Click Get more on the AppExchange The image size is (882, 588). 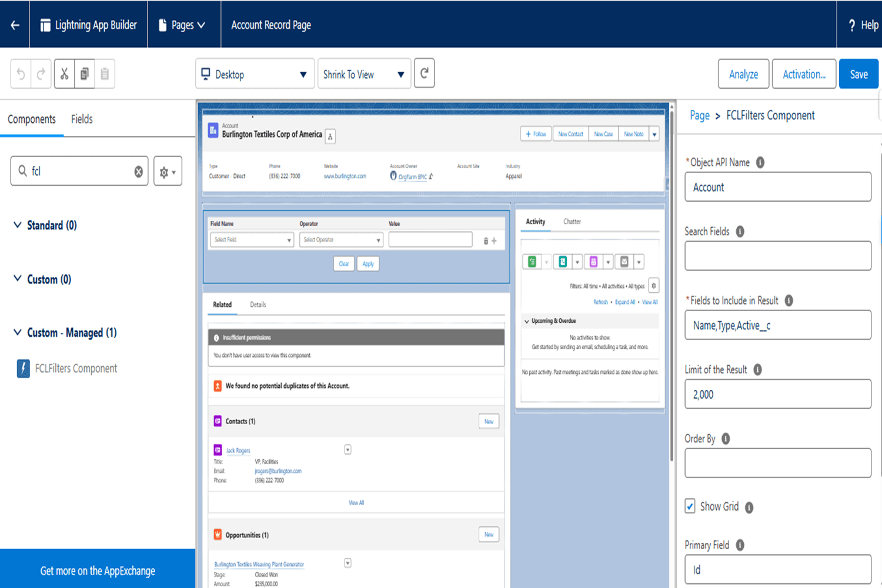(x=98, y=571)
